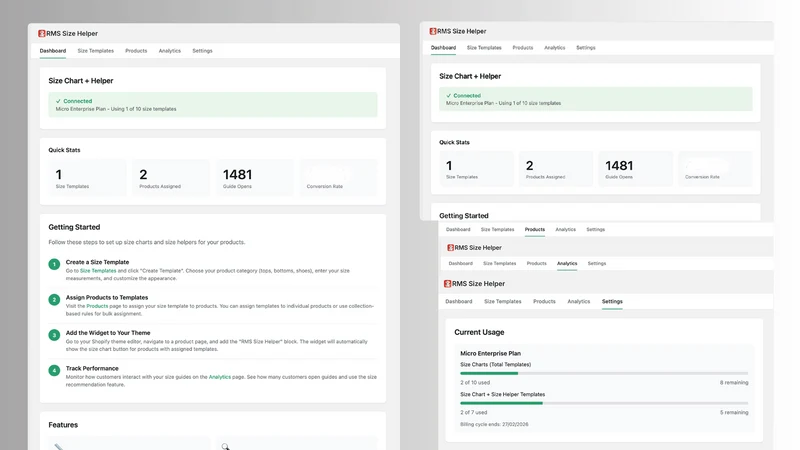Click Dashboard in the tab strip where Products is active

[x=458, y=230]
